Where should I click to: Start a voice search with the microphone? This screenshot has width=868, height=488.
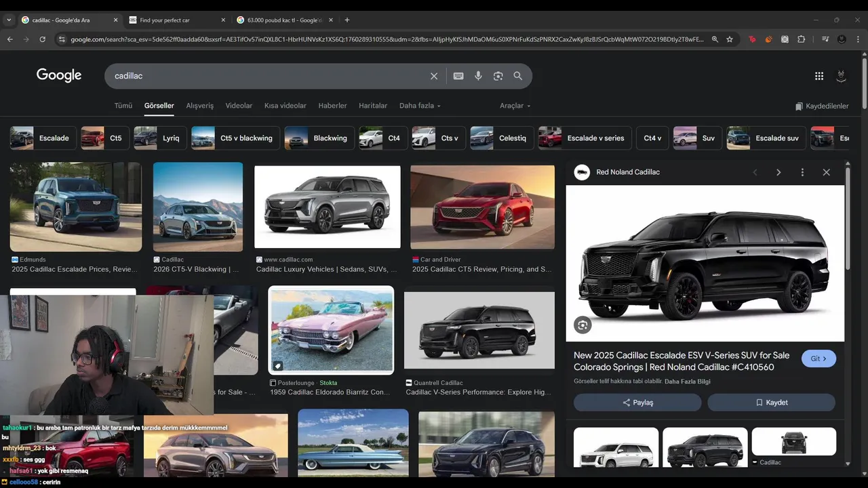tap(478, 76)
